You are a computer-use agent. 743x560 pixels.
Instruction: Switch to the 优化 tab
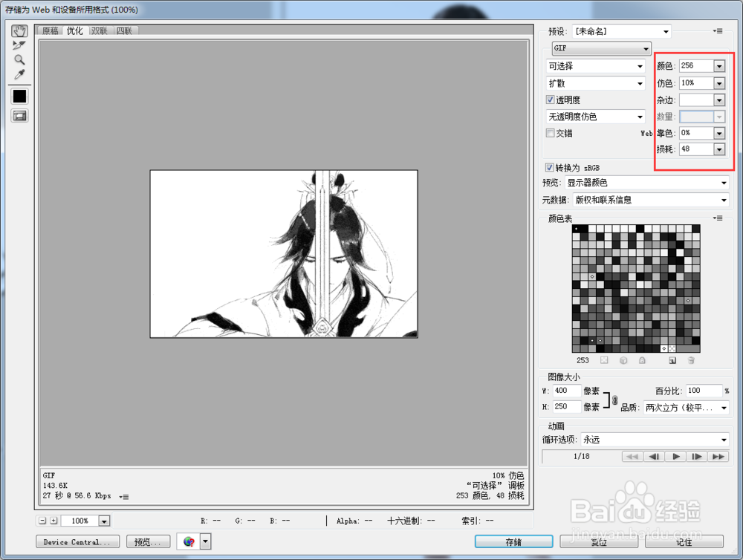(x=75, y=30)
